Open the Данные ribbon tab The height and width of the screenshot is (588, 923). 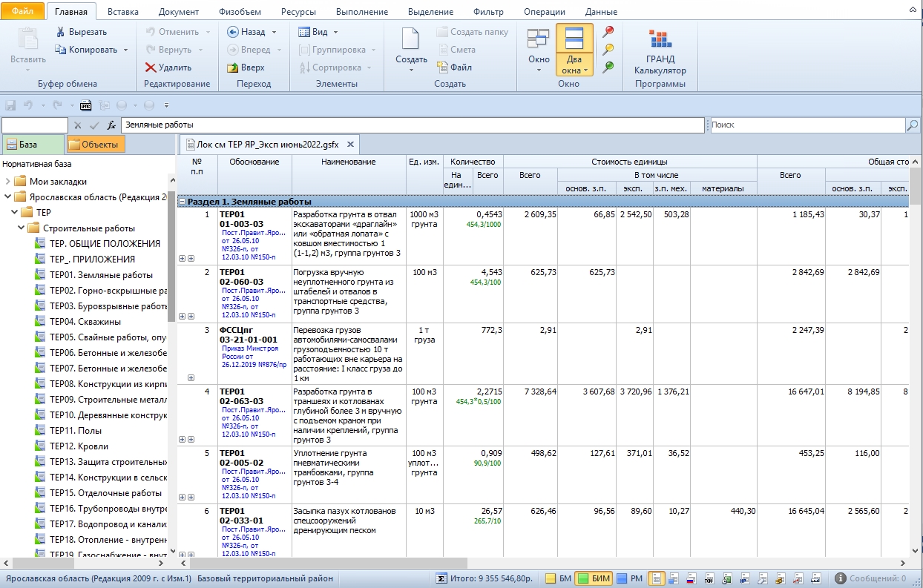pyautogui.click(x=601, y=12)
